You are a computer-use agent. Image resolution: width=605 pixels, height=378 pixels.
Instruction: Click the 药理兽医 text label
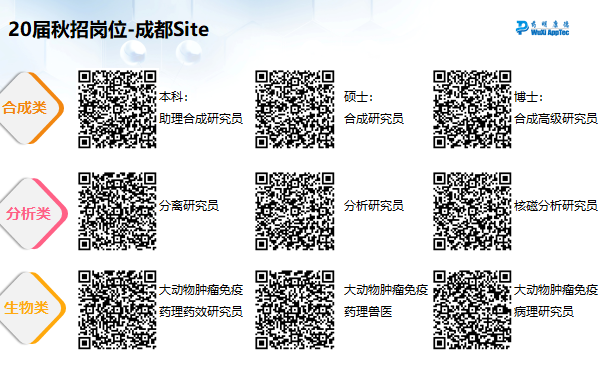[368, 312]
